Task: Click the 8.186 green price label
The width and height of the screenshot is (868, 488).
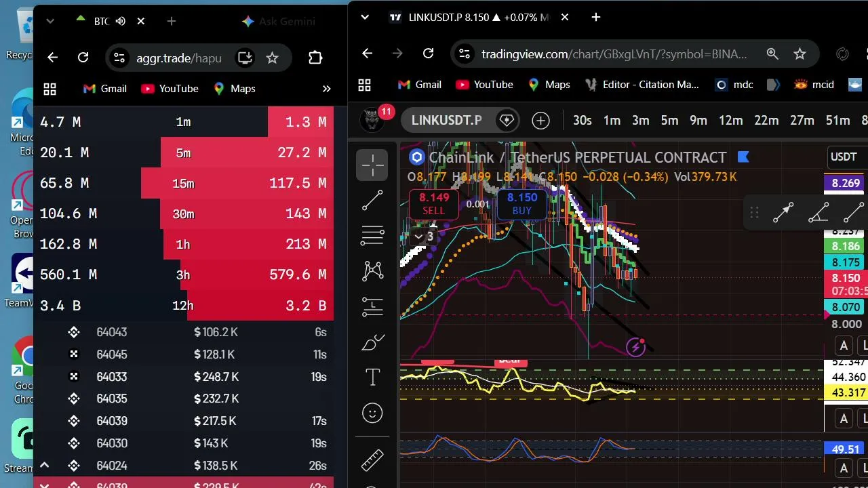Action: pos(845,246)
